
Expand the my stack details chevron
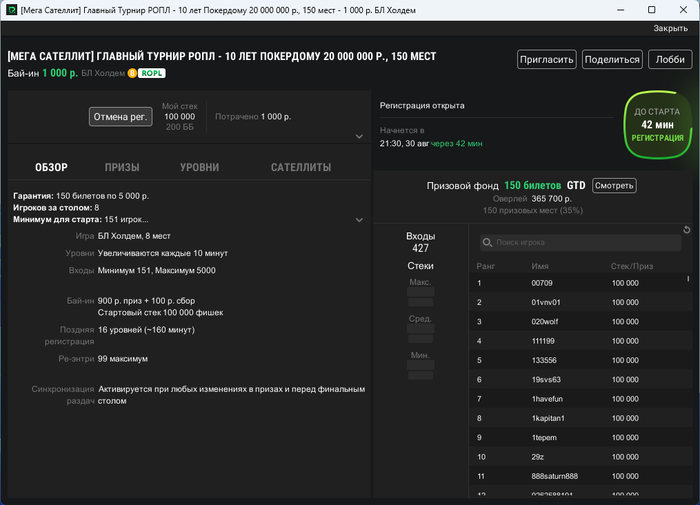pyautogui.click(x=359, y=137)
